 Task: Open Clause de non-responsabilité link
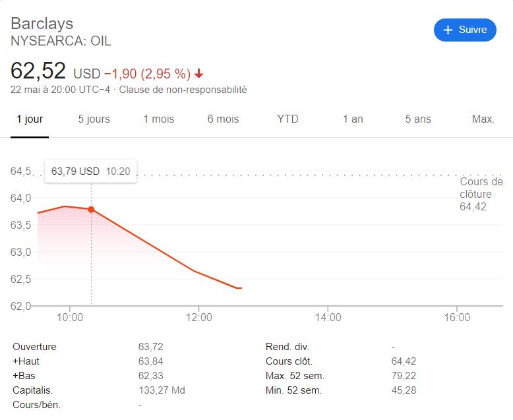coord(183,90)
